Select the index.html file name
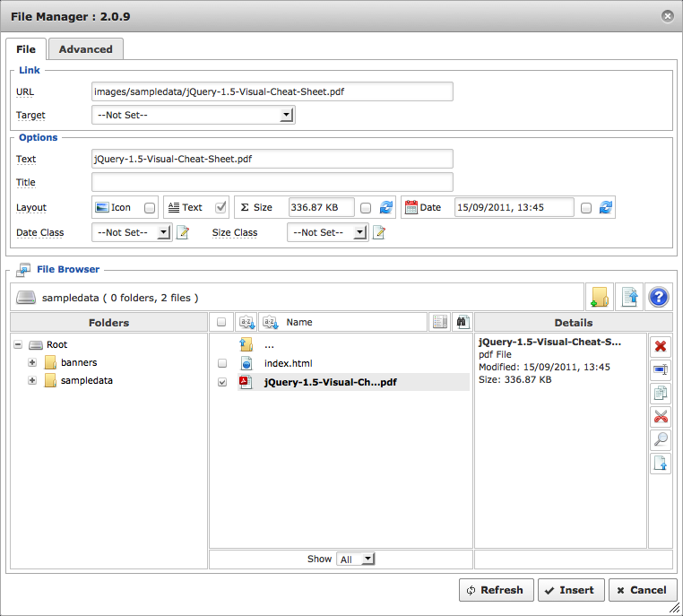This screenshot has height=616, width=683. [x=289, y=363]
